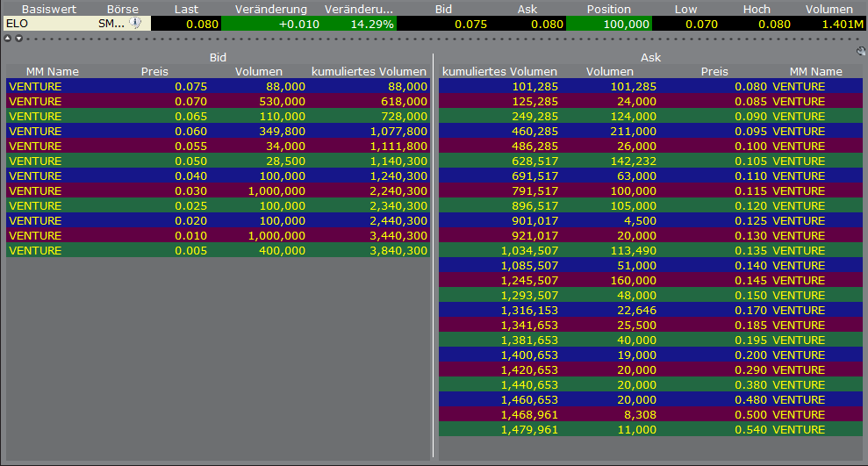Select the ask row priced at 0.540
The width and height of the screenshot is (868, 466).
(649, 430)
